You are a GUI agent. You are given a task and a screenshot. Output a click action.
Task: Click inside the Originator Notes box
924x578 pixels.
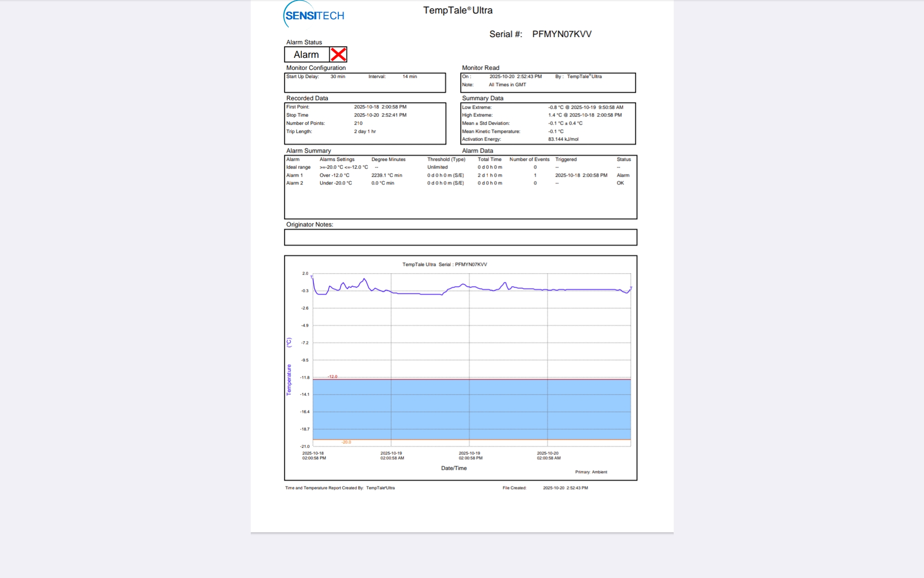(460, 237)
